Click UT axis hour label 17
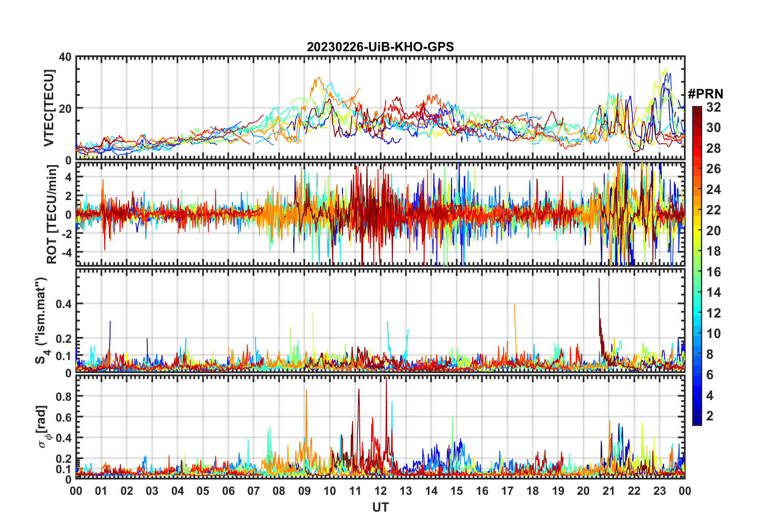The width and height of the screenshot is (761, 532). point(507,491)
